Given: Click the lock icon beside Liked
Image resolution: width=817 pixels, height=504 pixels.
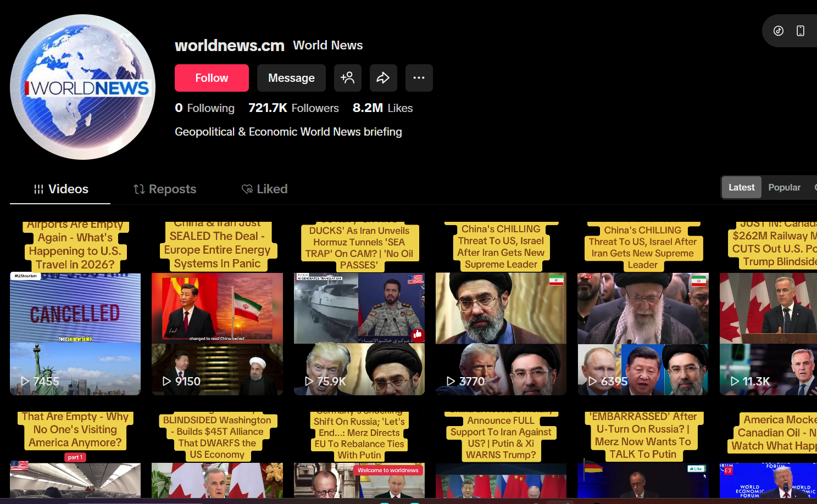Looking at the screenshot, I should (x=248, y=189).
